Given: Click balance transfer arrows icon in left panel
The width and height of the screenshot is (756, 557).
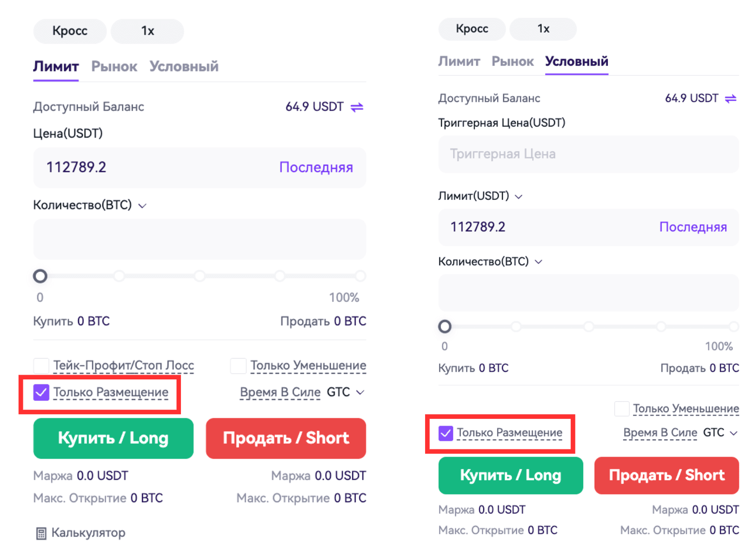Looking at the screenshot, I should [357, 107].
